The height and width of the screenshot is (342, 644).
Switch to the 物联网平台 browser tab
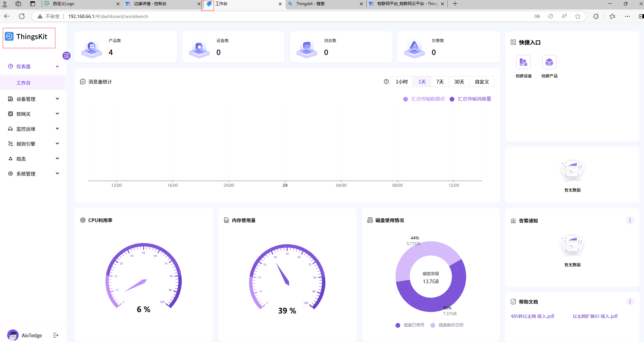[406, 4]
